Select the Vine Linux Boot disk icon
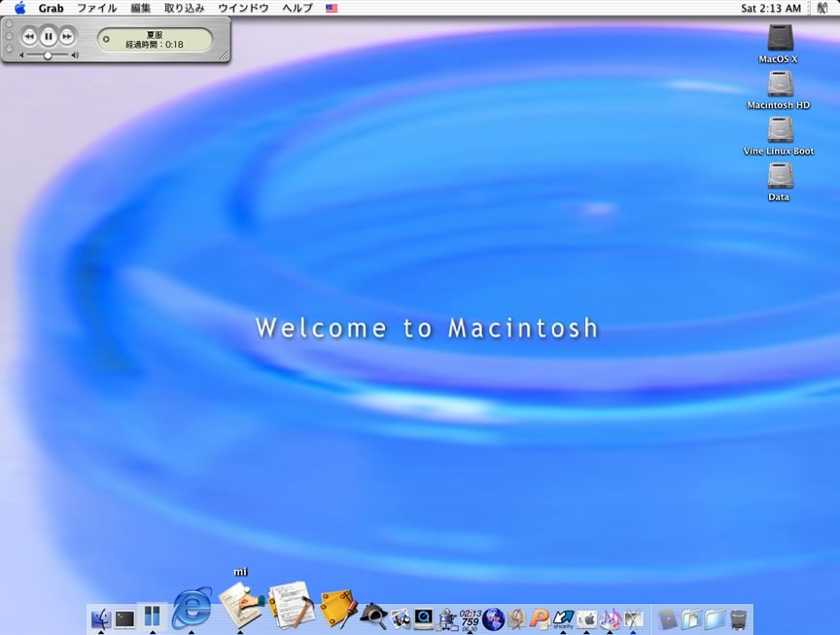840x635 pixels. [780, 130]
